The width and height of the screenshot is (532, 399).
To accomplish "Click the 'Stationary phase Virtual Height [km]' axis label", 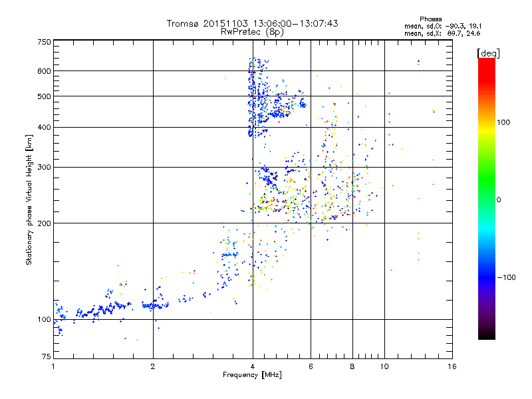I will click(29, 199).
